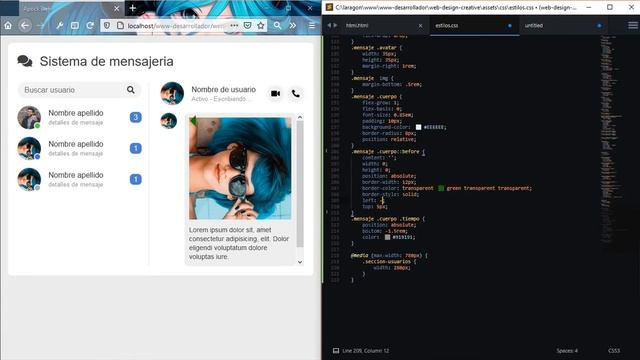Click the Nombre de usuario chat header name
This screenshot has height=360, width=640.
tap(224, 89)
